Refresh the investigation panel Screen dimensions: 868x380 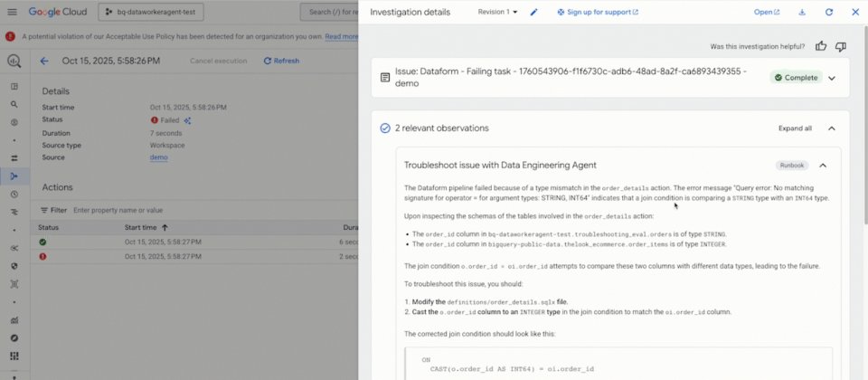828,13
